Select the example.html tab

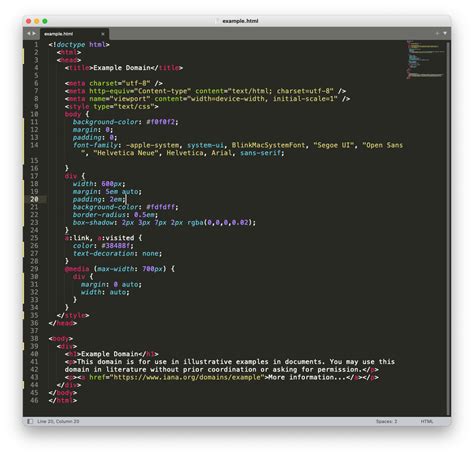pos(74,34)
